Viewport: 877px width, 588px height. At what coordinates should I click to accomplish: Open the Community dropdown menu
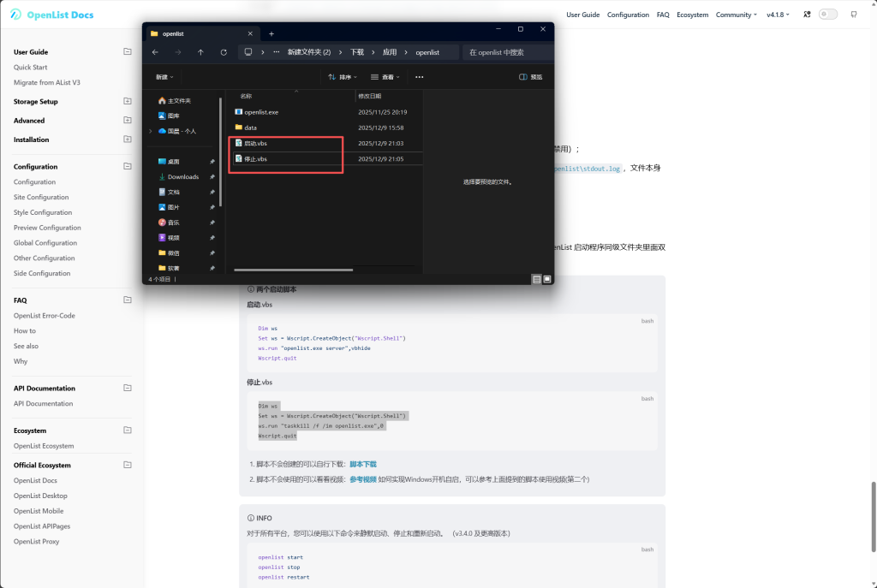click(736, 15)
